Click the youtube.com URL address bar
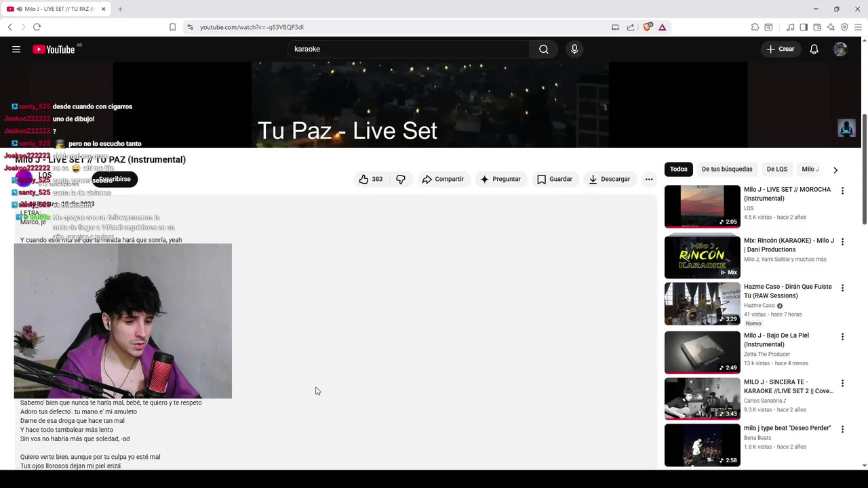Screen dimensions: 868x488 coord(400,27)
